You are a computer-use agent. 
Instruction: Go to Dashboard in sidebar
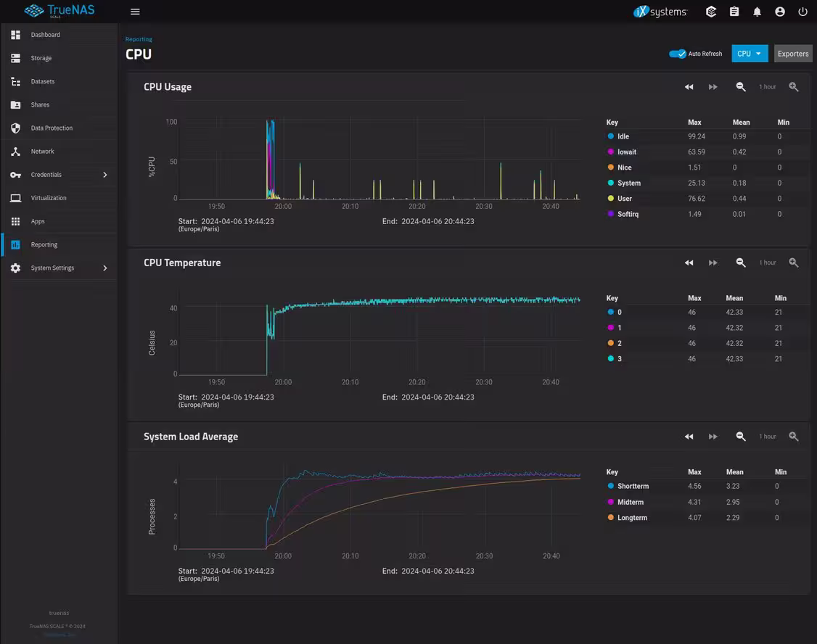(45, 35)
